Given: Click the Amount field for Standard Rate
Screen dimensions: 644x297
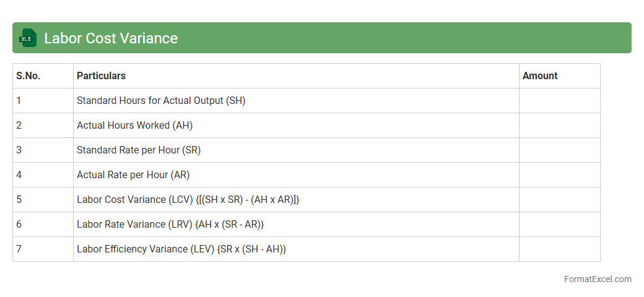Looking at the screenshot, I should 559,150.
